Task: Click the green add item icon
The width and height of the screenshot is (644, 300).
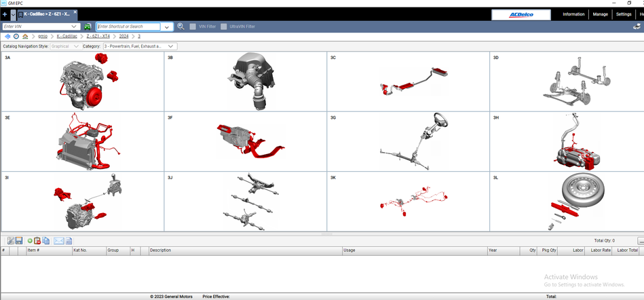Action: click(30, 241)
